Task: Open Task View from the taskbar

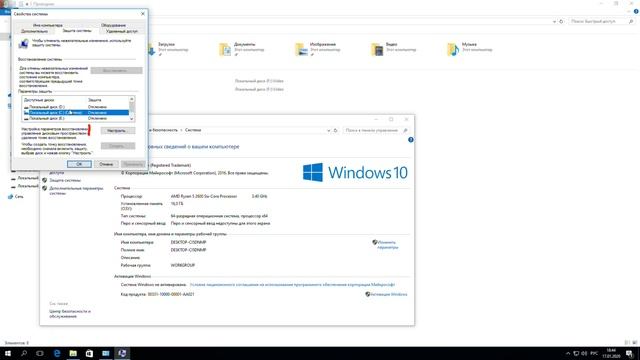Action: 40,353
